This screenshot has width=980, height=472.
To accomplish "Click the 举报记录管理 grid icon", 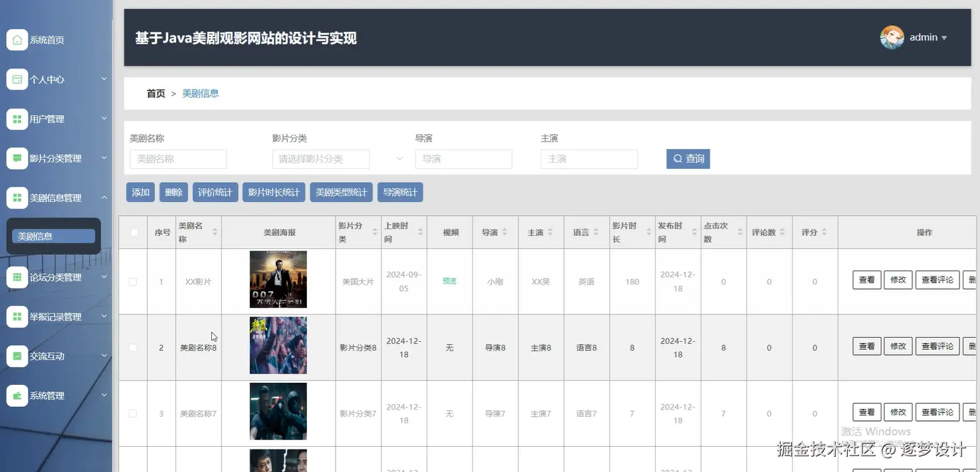I will pos(17,316).
